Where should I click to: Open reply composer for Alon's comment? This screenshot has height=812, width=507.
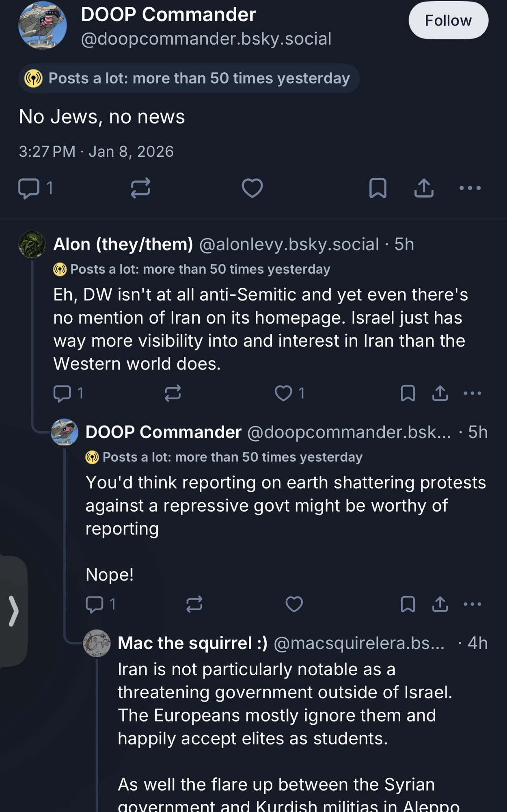62,393
